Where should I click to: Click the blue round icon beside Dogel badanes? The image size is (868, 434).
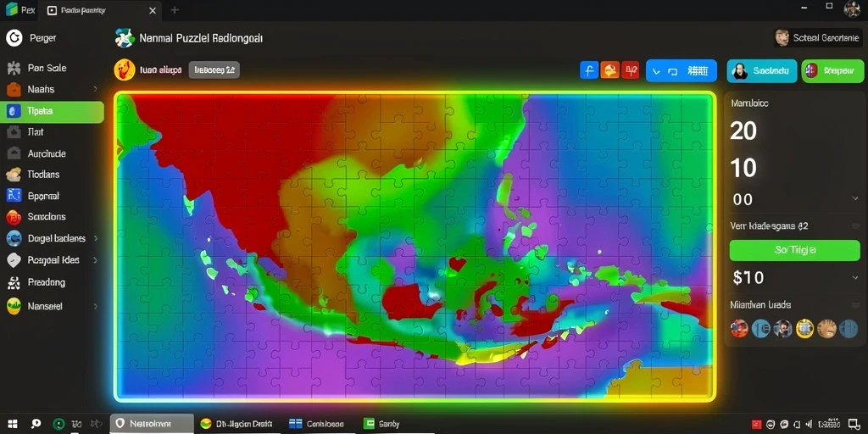tap(14, 238)
